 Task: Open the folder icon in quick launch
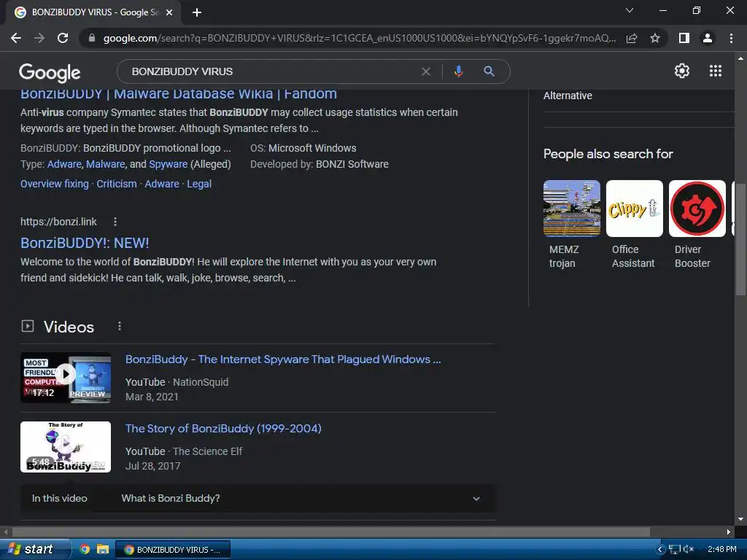102,550
